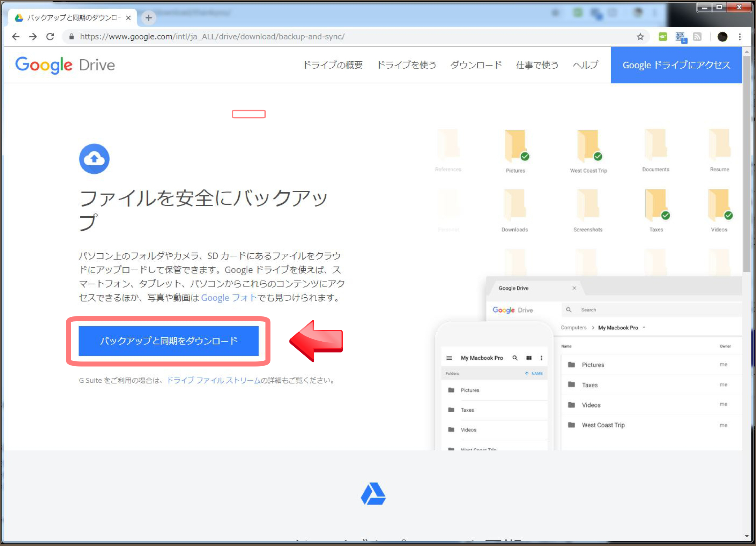
Task: Click the Taxes row in phone mockup
Action: point(494,410)
